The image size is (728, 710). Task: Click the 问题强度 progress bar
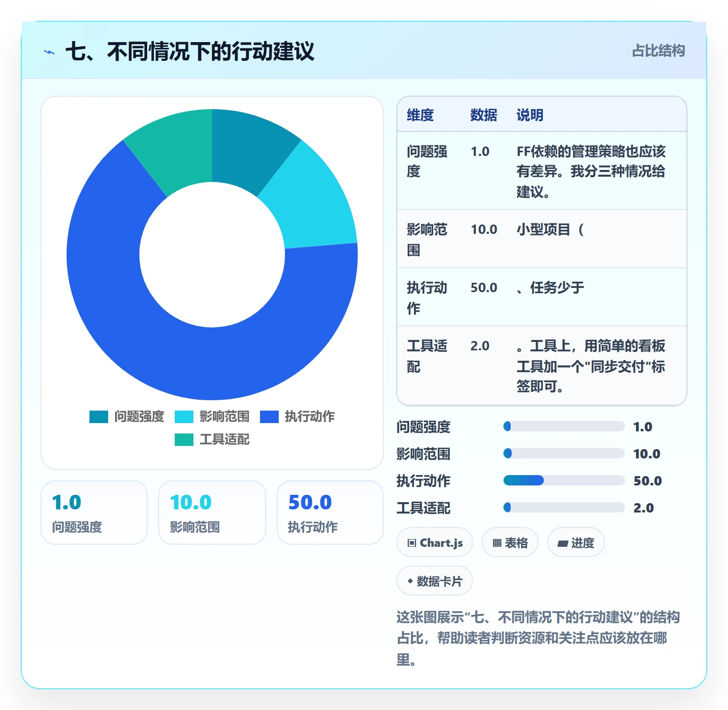(x=564, y=426)
